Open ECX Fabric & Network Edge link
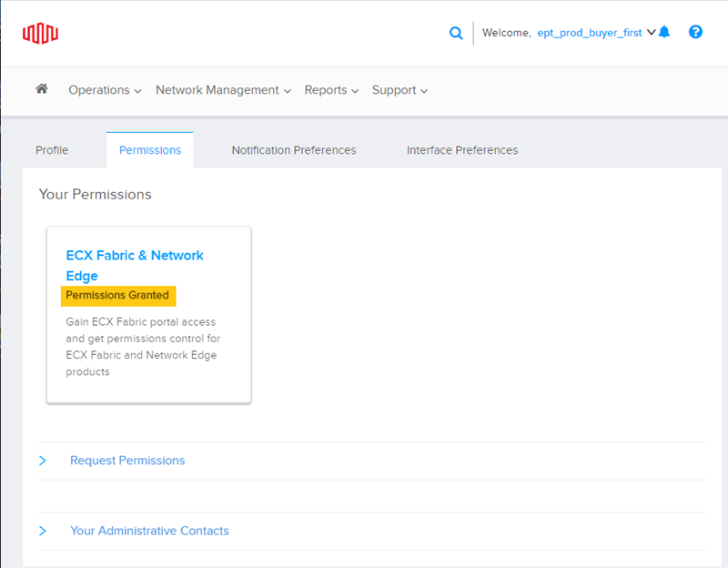The height and width of the screenshot is (568, 728). pos(135,265)
